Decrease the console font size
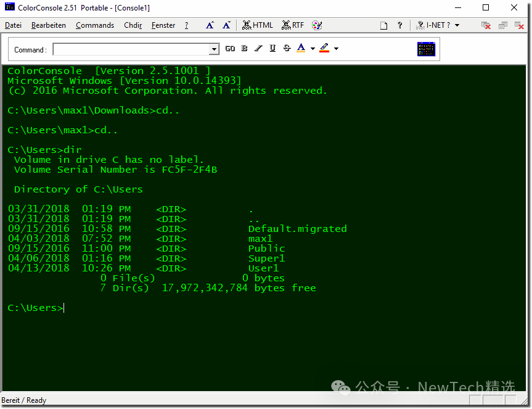 pyautogui.click(x=226, y=25)
